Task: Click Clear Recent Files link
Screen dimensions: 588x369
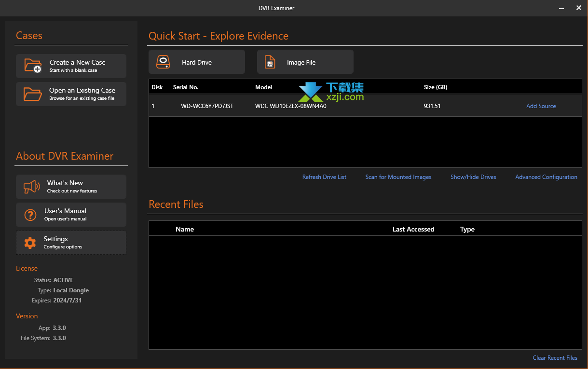Action: click(x=555, y=358)
